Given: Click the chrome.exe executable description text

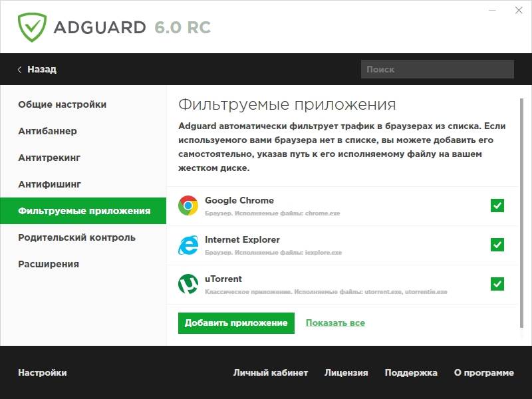Looking at the screenshot, I should click(x=273, y=213).
